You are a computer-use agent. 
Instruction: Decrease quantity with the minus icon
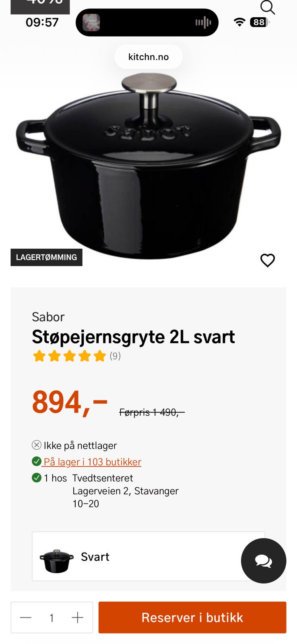(26, 617)
